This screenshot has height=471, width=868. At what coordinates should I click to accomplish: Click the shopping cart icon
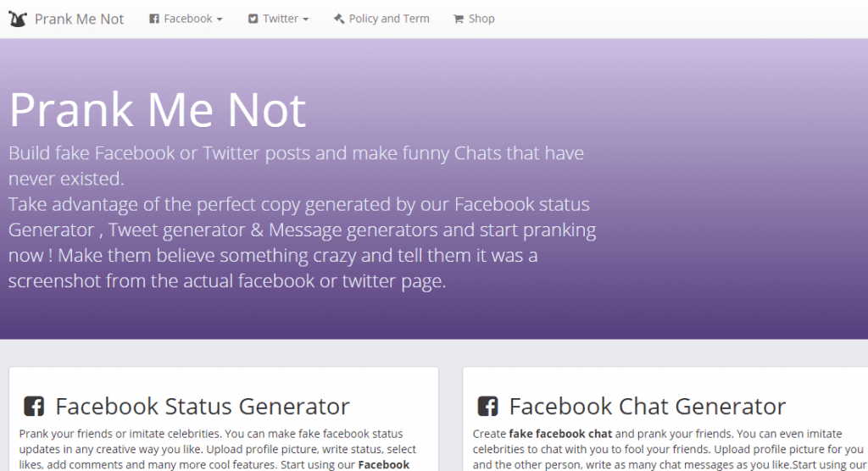[459, 19]
